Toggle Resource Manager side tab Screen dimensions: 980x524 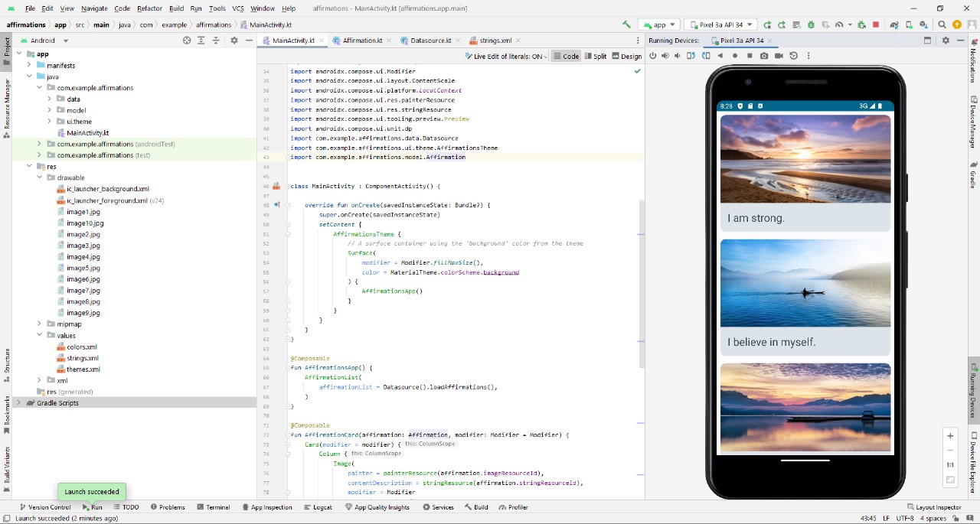[6, 107]
